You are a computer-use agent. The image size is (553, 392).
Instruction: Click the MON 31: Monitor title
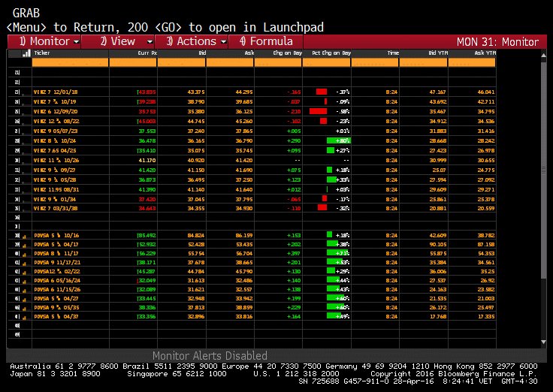(497, 42)
